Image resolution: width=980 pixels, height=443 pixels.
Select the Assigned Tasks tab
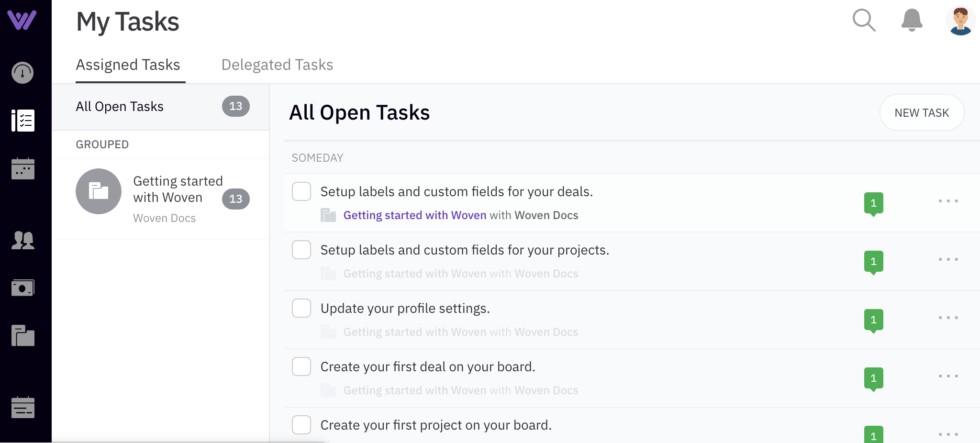pyautogui.click(x=128, y=65)
